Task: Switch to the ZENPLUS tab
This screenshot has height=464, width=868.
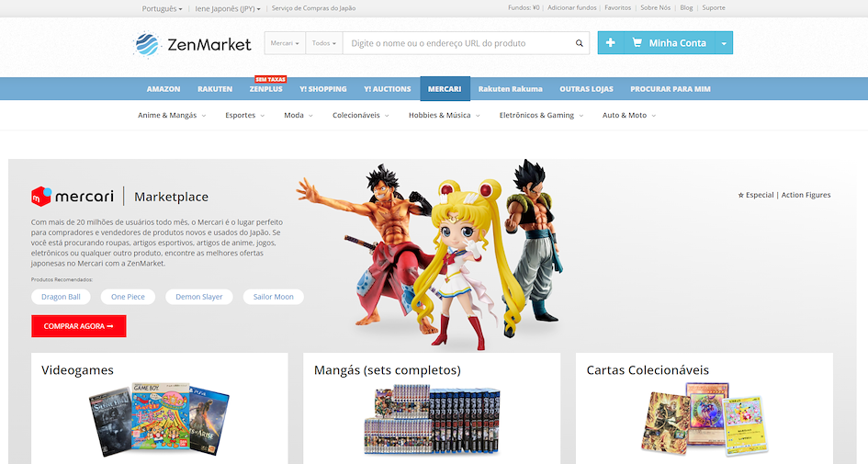Action: [x=265, y=88]
